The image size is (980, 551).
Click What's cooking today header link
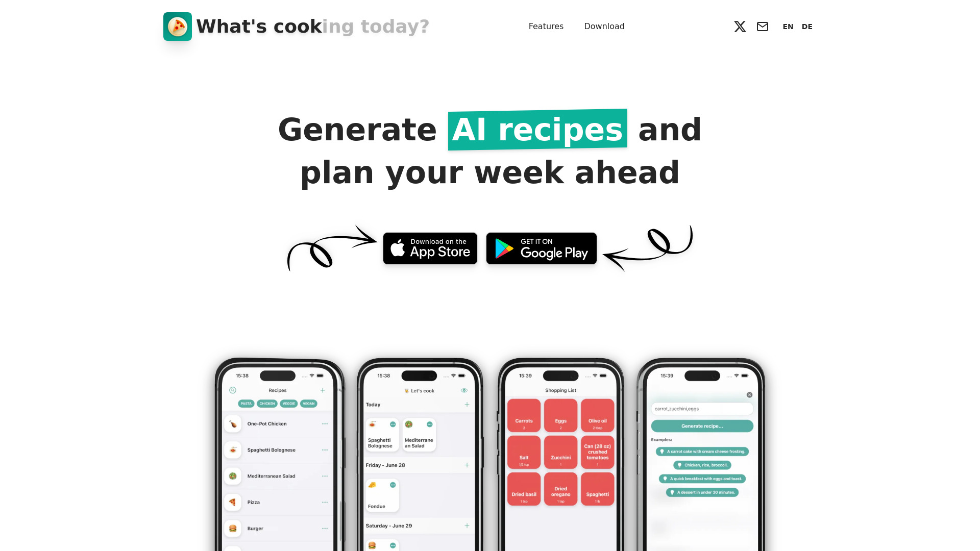click(296, 26)
